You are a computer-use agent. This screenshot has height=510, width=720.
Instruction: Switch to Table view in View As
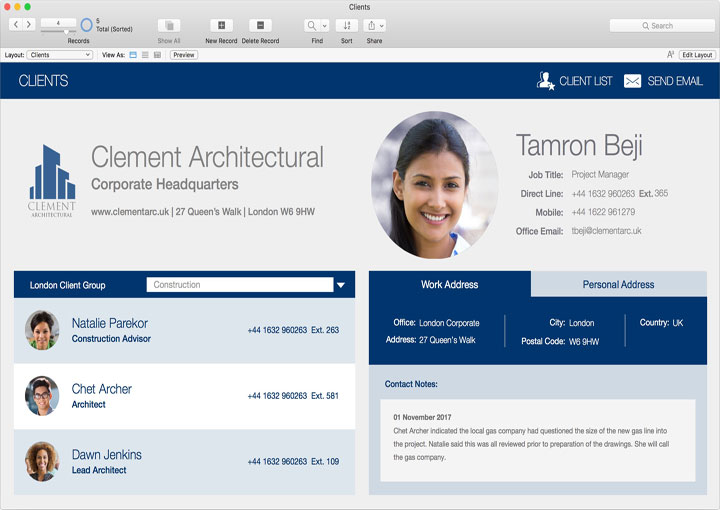click(x=157, y=55)
